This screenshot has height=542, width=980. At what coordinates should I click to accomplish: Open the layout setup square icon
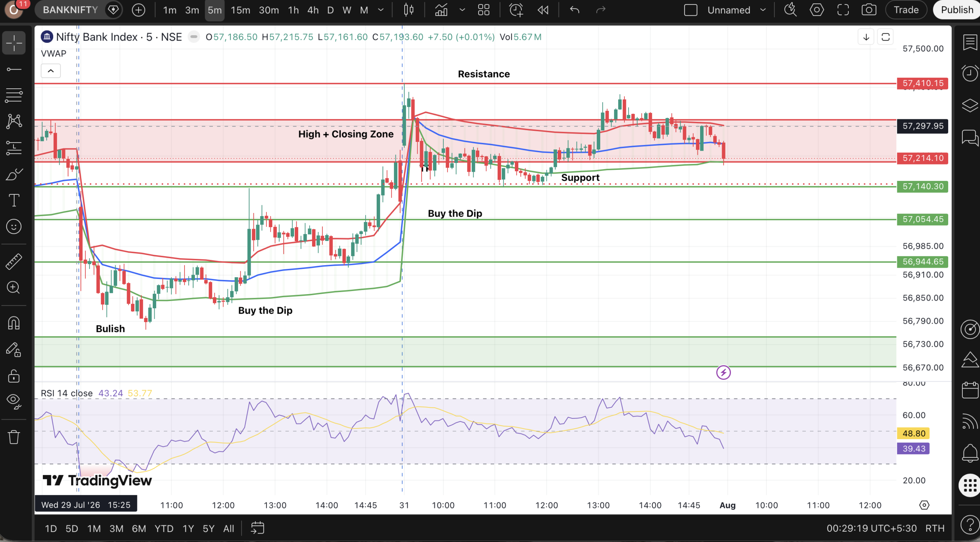691,10
